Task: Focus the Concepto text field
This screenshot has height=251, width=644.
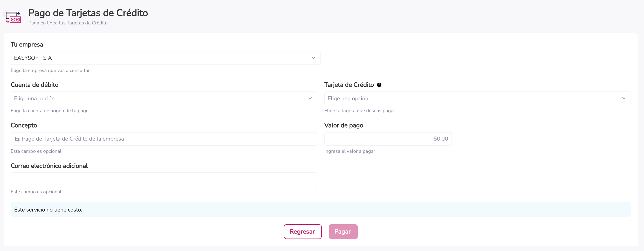Action: coord(164,139)
